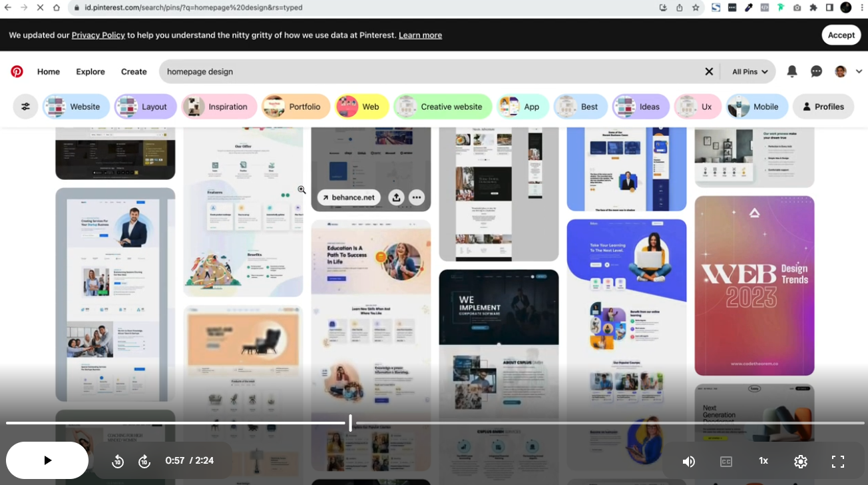This screenshot has height=485, width=868.
Task: Select the Portfolio filter chip
Action: [x=296, y=107]
